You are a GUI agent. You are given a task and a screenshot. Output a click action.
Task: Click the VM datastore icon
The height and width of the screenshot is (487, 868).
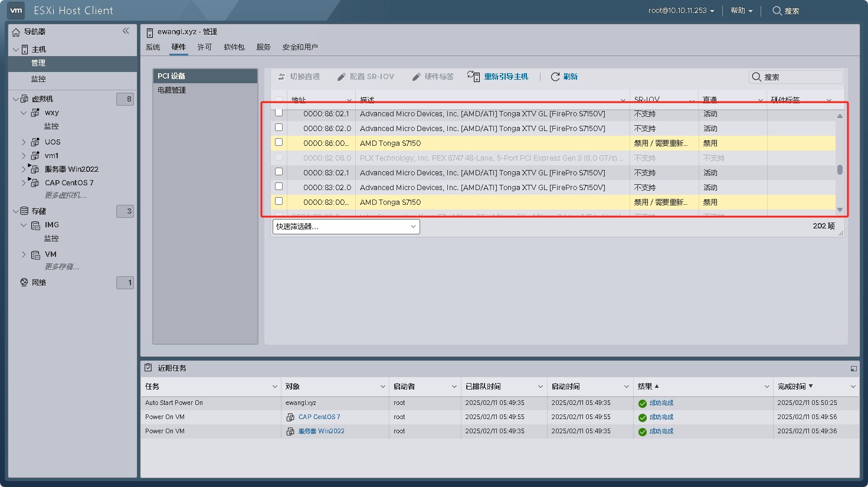click(35, 254)
